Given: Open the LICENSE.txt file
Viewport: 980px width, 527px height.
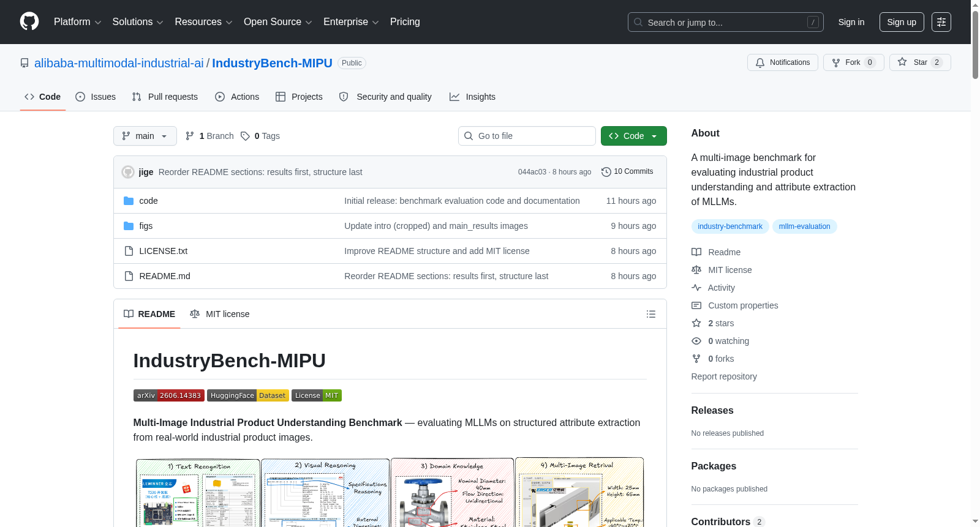Looking at the screenshot, I should click(x=164, y=251).
